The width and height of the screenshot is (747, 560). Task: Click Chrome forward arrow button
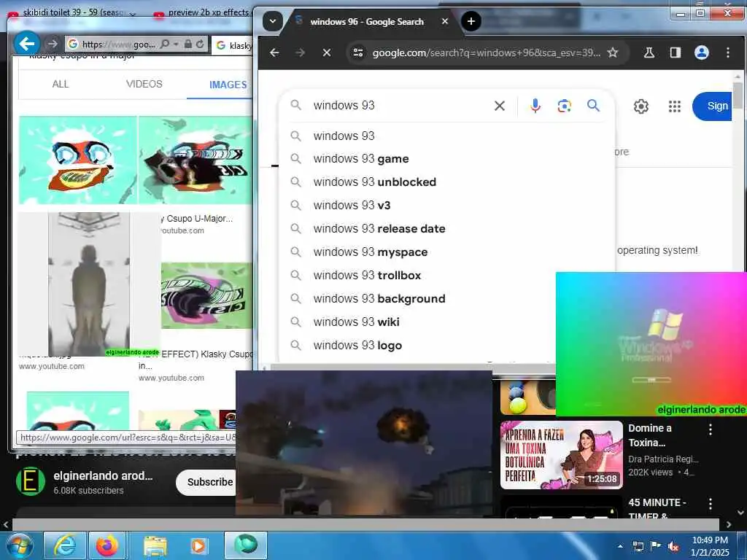(x=300, y=52)
